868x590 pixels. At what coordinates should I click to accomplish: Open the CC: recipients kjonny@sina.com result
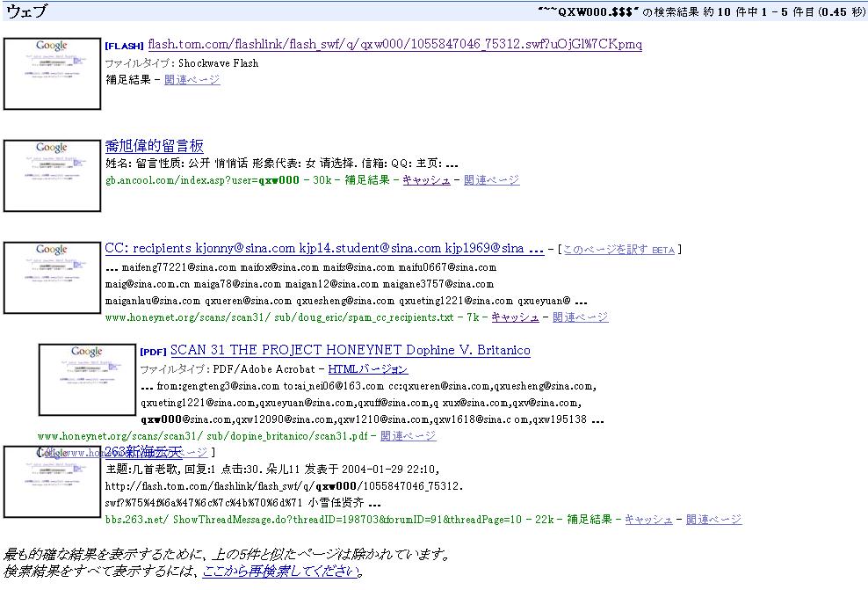(x=324, y=248)
